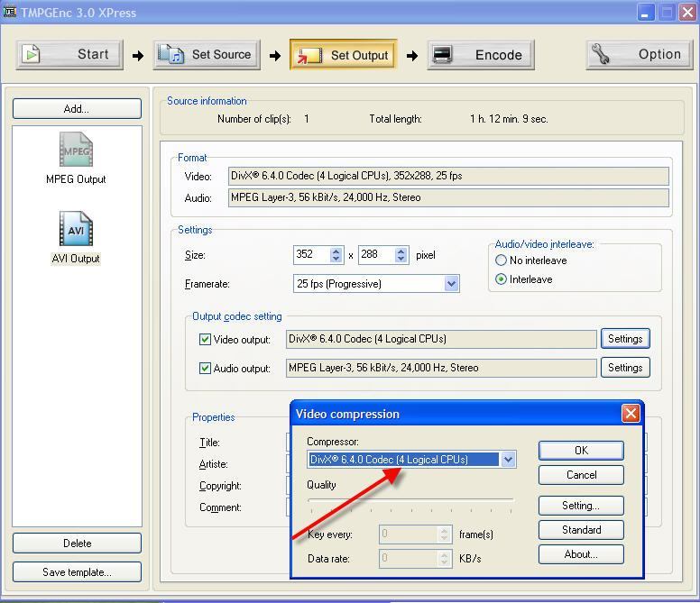The width and height of the screenshot is (700, 603).
Task: Click the About... button
Action: pos(581,554)
